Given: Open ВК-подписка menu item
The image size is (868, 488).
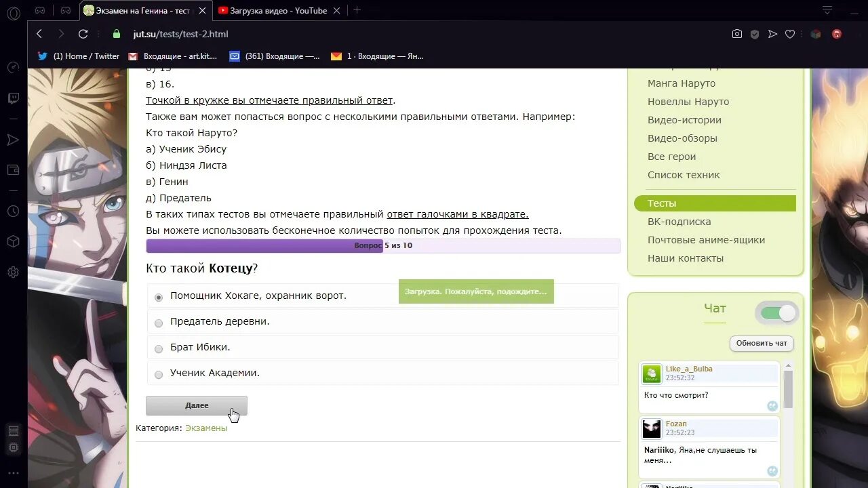Looking at the screenshot, I should (679, 222).
